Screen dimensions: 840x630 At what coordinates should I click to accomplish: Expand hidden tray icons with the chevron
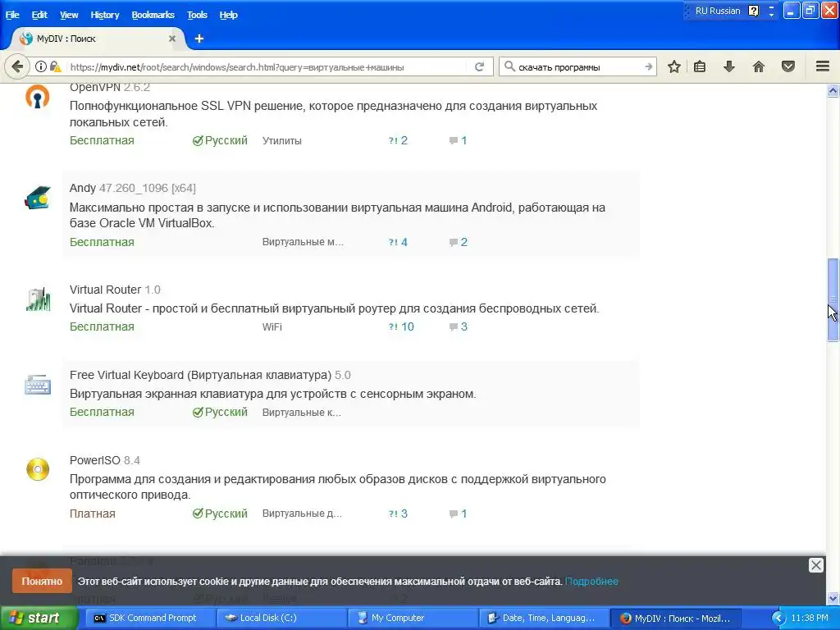(778, 618)
